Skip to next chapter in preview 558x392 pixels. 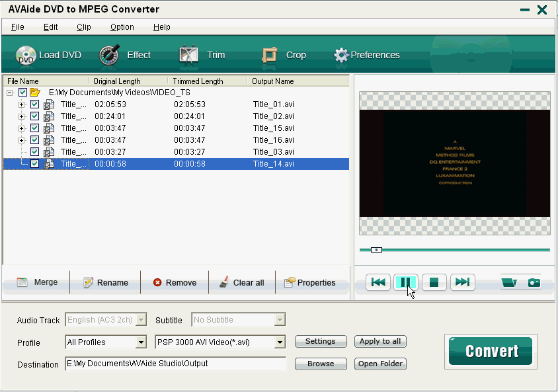tap(463, 282)
